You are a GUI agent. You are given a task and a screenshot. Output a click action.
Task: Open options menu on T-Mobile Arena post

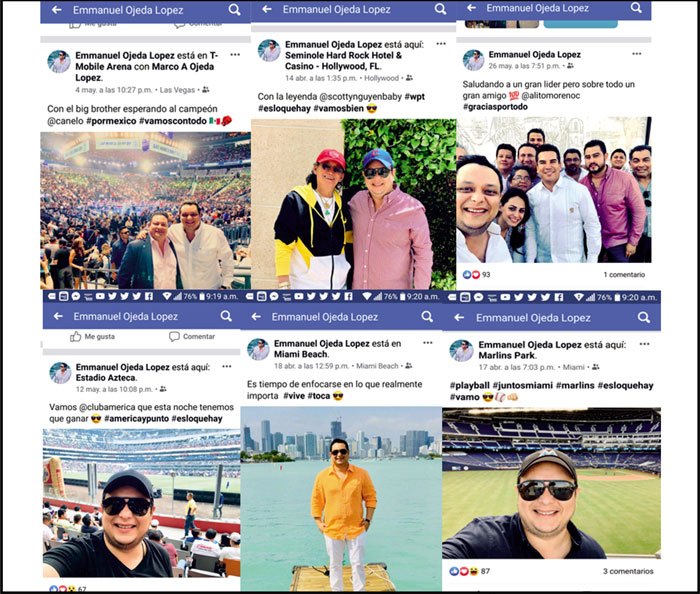click(x=235, y=55)
